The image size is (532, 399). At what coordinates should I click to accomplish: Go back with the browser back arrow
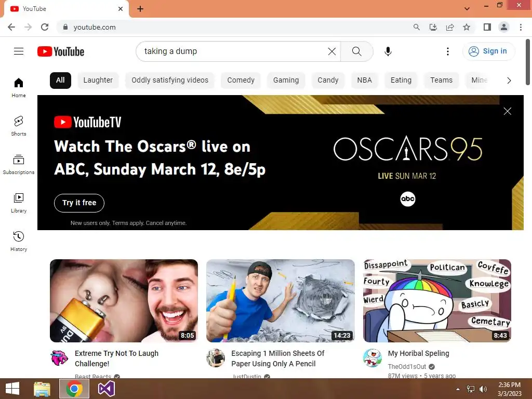[x=11, y=27]
